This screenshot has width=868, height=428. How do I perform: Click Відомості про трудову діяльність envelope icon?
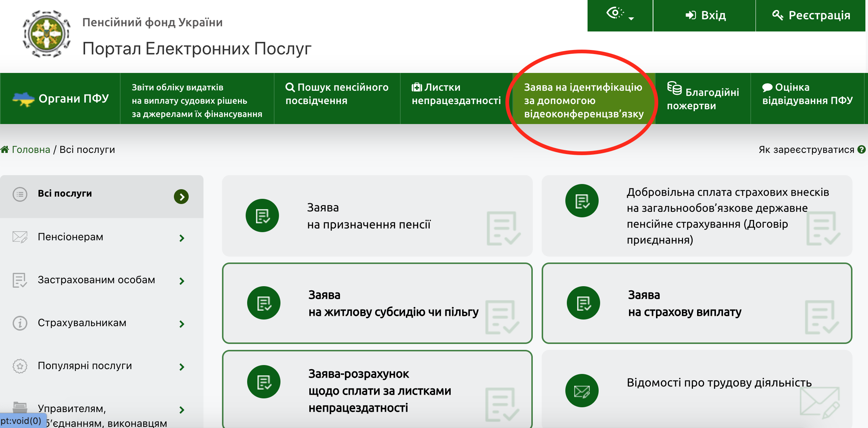coord(582,391)
